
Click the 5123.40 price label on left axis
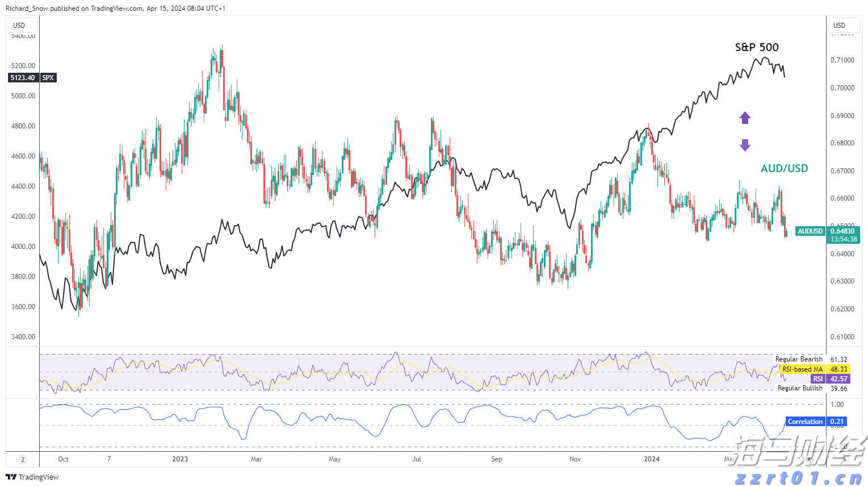click(22, 77)
